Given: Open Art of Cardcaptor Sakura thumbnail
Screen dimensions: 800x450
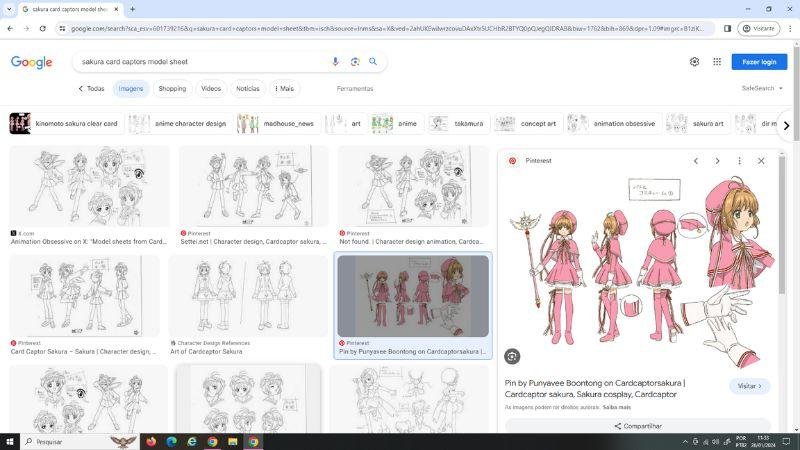Looking at the screenshot, I should pos(248,296).
